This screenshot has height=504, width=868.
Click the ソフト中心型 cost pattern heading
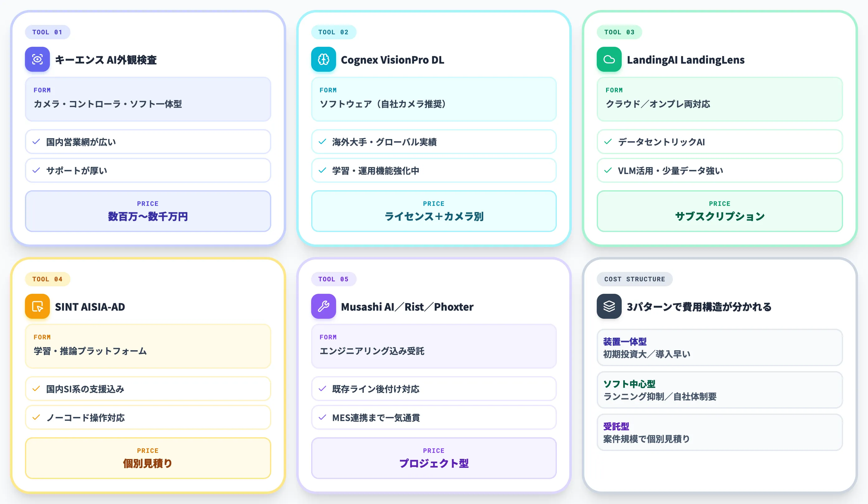629,384
